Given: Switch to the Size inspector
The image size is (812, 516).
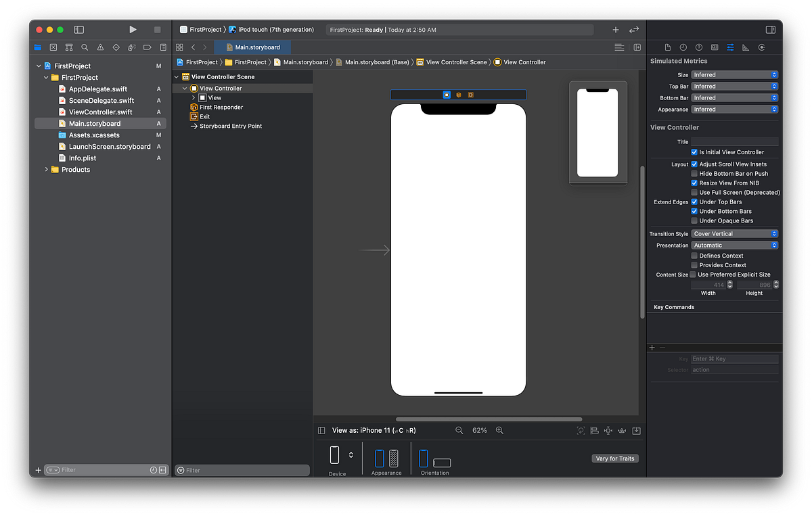Looking at the screenshot, I should pos(745,47).
